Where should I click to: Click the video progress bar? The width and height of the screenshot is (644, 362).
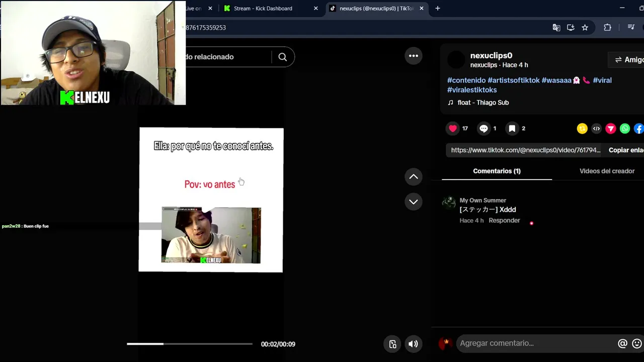[x=190, y=344]
